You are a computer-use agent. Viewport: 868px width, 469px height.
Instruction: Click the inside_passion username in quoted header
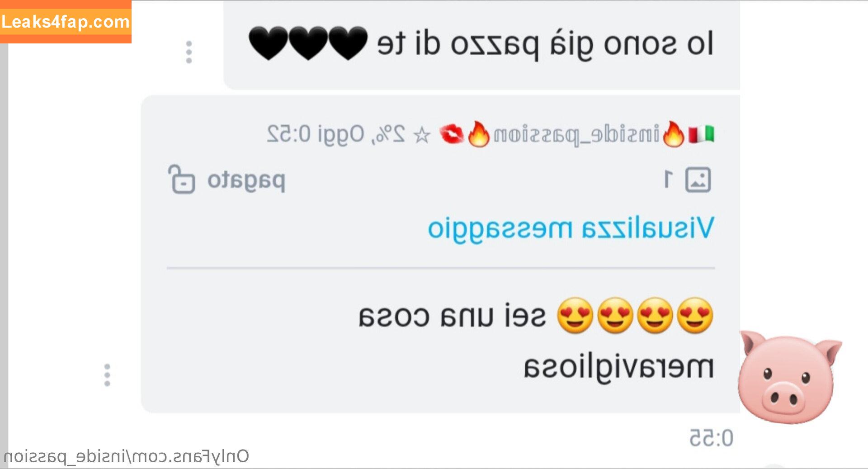coord(576,135)
